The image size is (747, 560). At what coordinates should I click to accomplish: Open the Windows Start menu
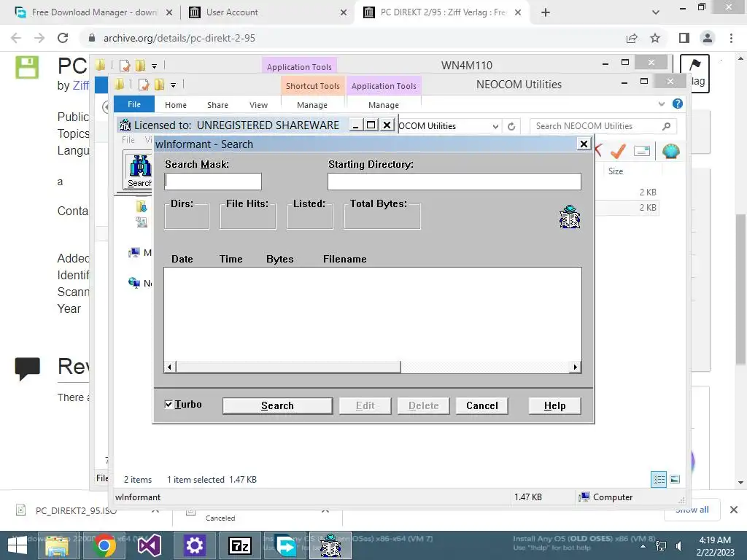[x=18, y=545]
